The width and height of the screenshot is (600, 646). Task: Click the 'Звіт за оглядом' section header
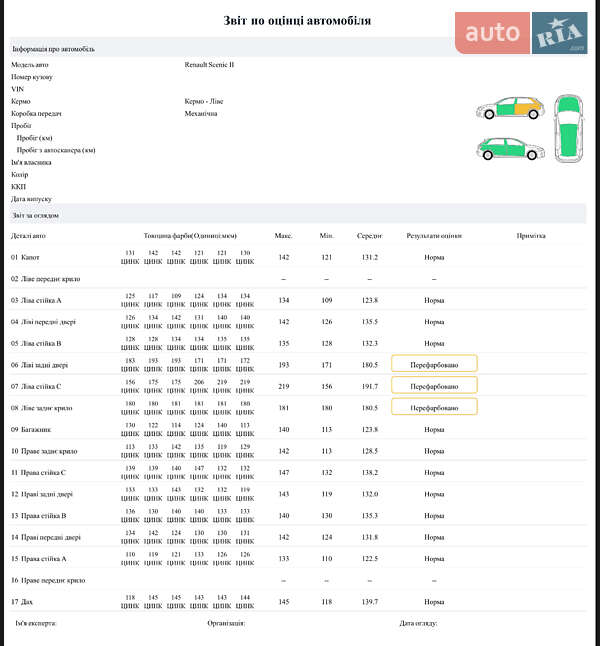(x=36, y=215)
